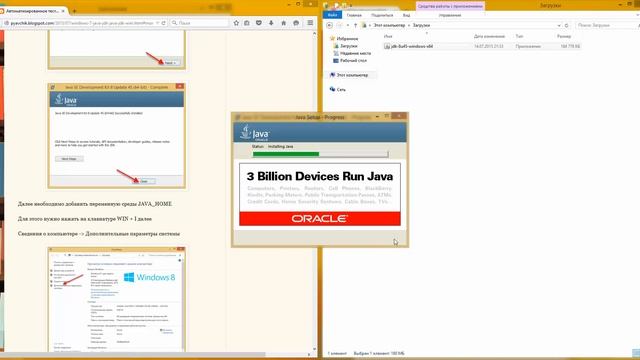
Task: Sort by Тип column header
Action: coord(519,37)
